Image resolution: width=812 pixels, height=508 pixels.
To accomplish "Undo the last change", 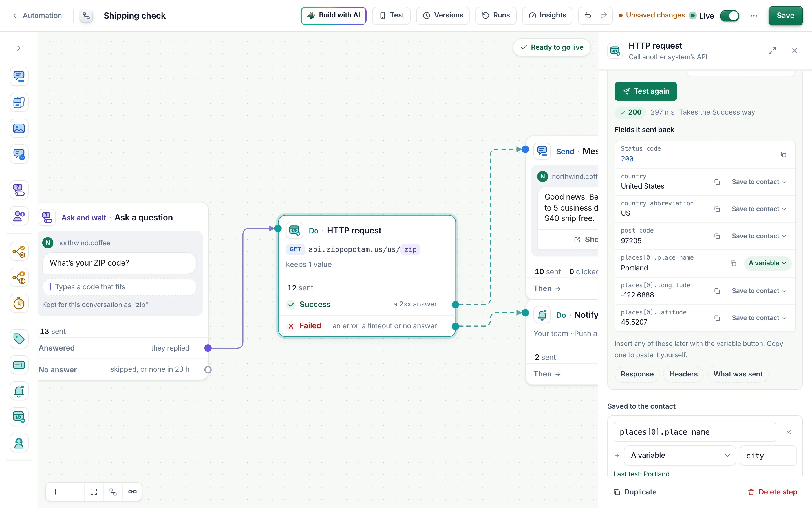I will 588,16.
